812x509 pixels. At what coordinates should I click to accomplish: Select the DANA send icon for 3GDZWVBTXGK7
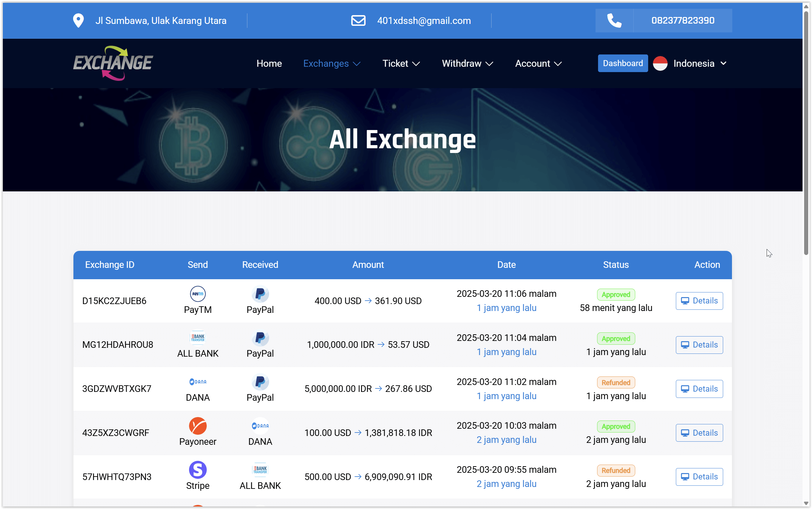pos(198,382)
